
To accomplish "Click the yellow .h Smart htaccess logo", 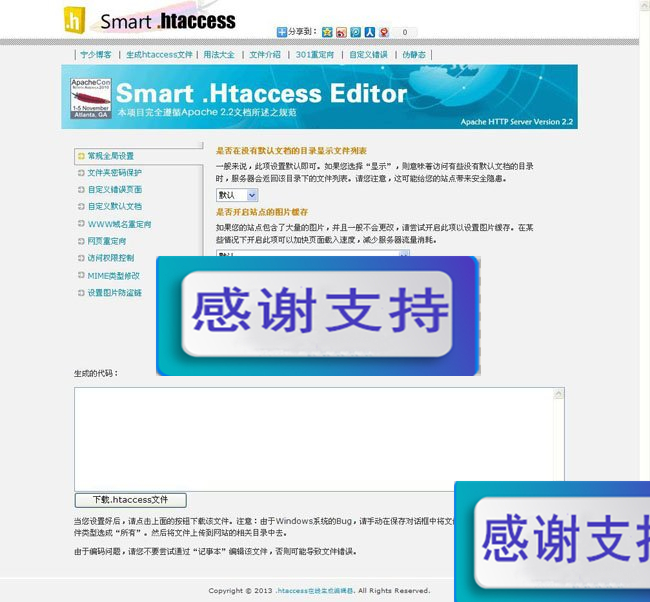I will 150,21.
